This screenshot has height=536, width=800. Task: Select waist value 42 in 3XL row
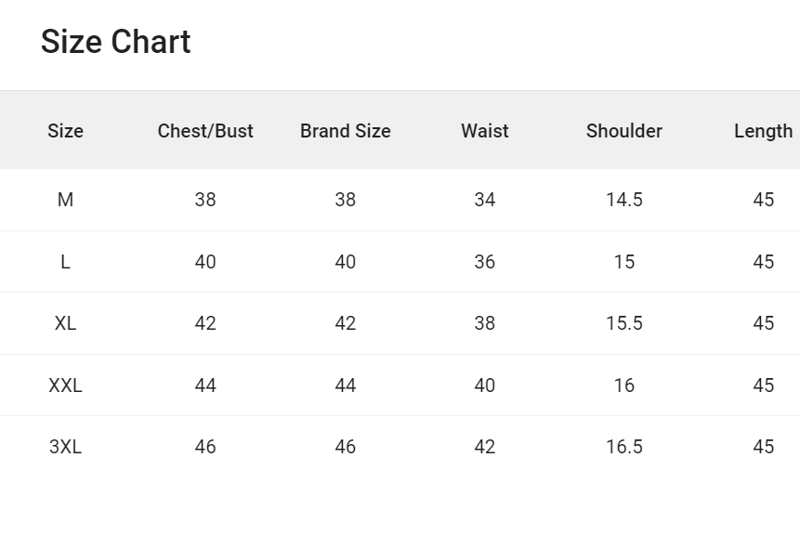[485, 447]
